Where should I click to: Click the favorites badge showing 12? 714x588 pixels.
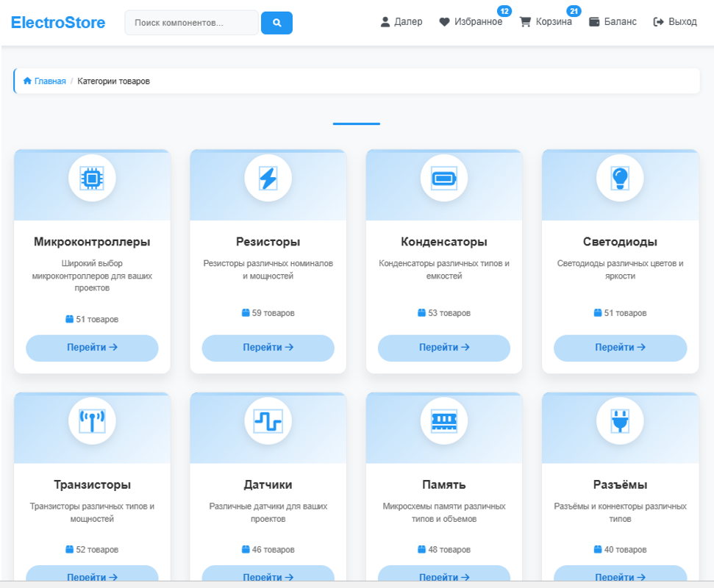point(504,11)
